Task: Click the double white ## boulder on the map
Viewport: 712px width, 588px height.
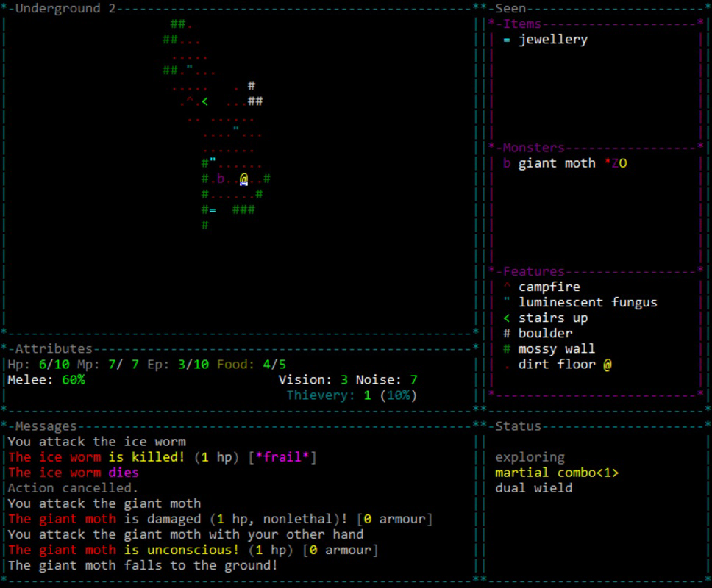Action: pos(255,101)
